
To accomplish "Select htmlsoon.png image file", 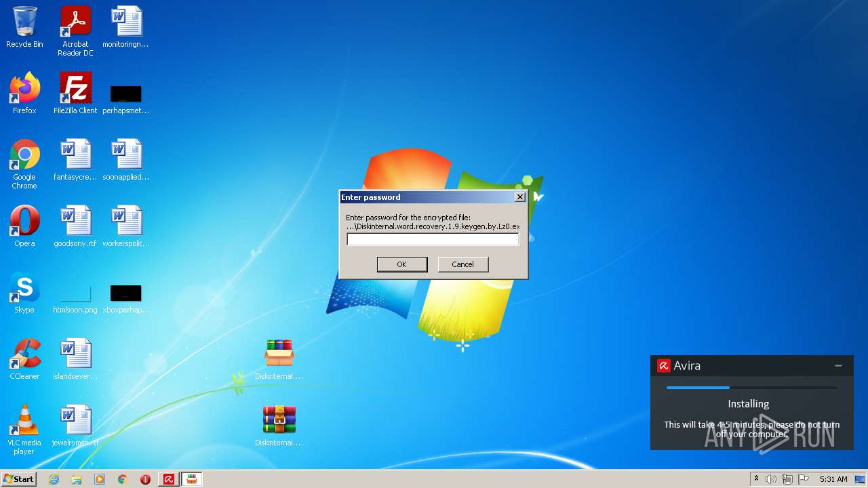I will [75, 298].
